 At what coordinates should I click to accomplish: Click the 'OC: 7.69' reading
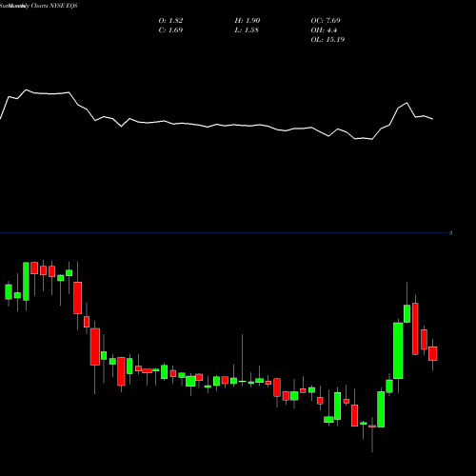click(x=326, y=21)
